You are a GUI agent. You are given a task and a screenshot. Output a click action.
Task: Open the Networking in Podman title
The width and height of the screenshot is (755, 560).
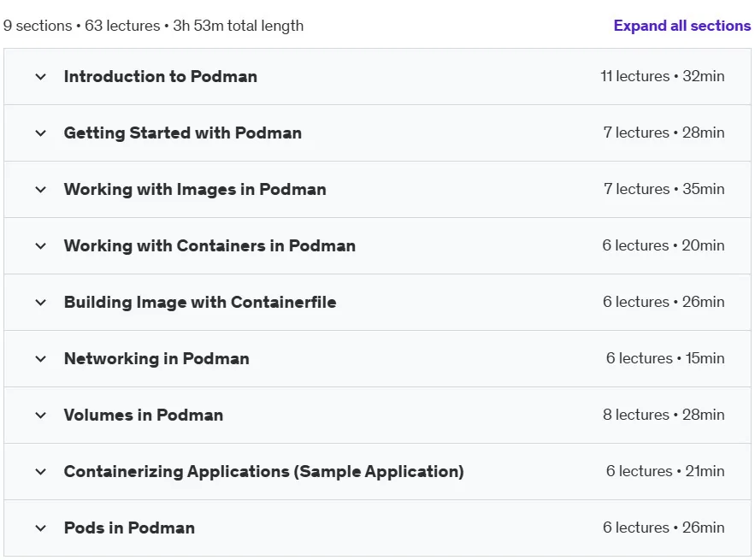(x=156, y=358)
